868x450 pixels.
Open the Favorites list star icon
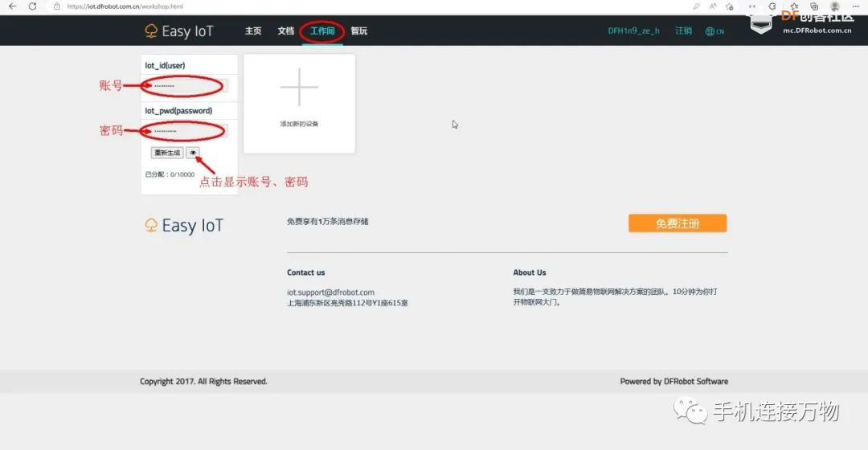794,6
